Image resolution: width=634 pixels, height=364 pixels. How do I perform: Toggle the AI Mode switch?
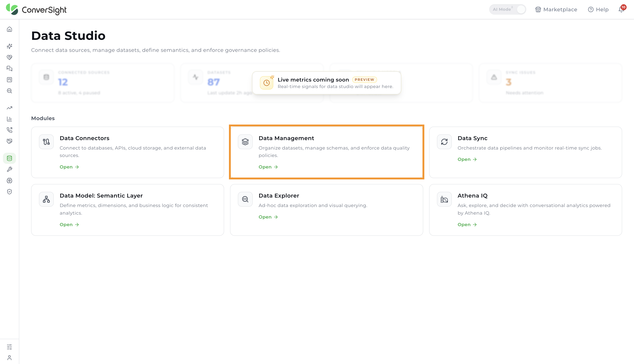pyautogui.click(x=508, y=9)
